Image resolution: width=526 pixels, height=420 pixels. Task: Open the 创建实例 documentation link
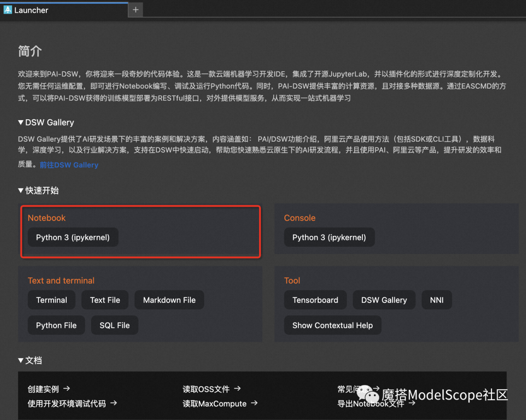(x=43, y=389)
